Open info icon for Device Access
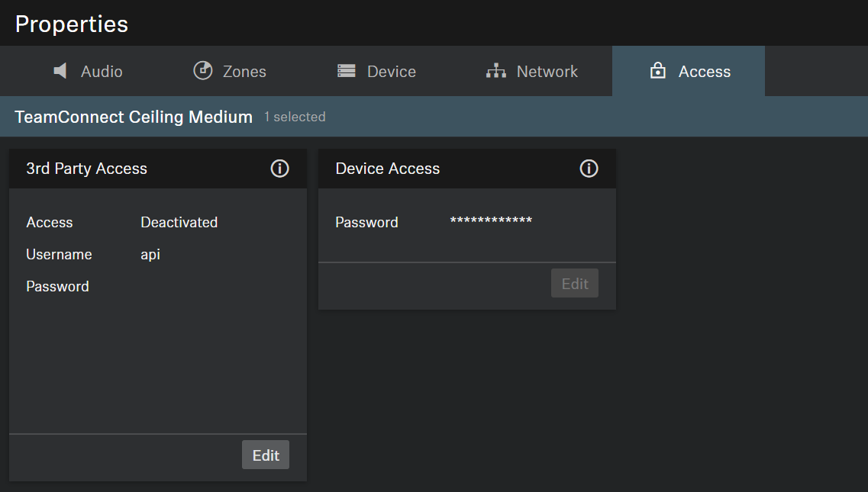 [x=589, y=169]
